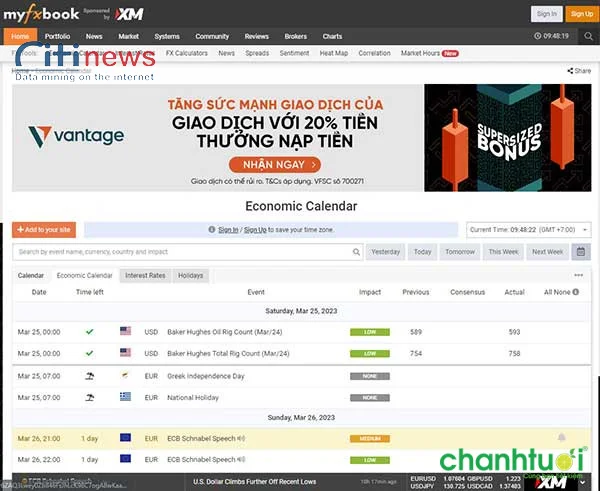Screen dimensions: 600x491
Task: Expand the ticker arrow at bottom right
Action: [x=583, y=482]
